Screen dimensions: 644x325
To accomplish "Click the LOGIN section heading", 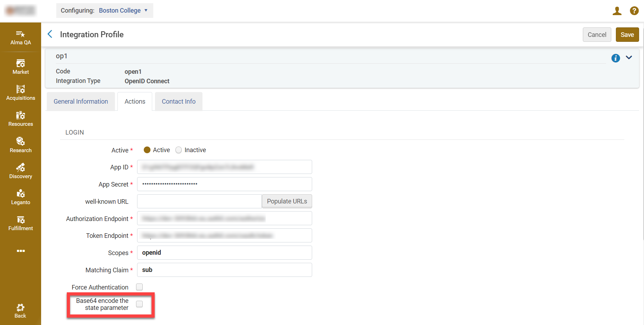I will (75, 132).
